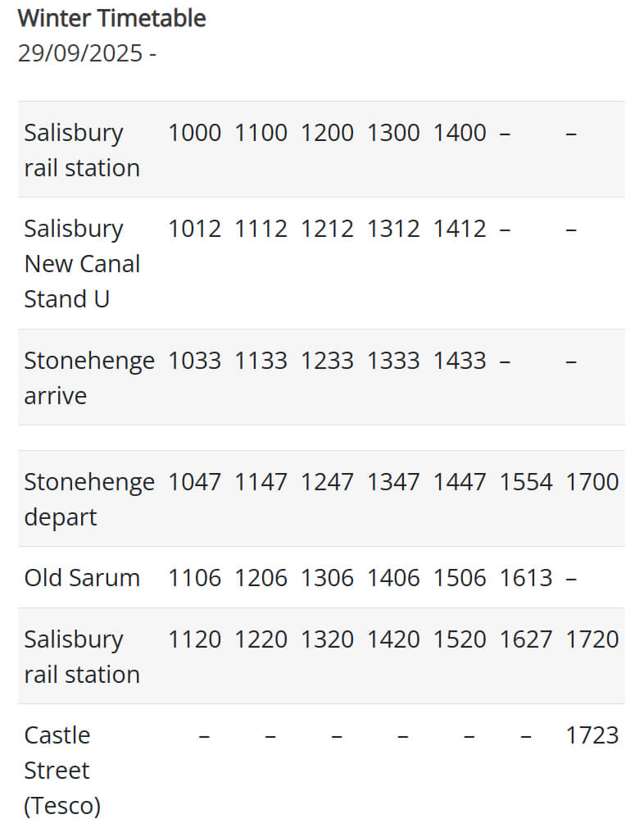Click the 1627 Salisbury rail station arrival
The height and width of the screenshot is (837, 644).
(526, 639)
